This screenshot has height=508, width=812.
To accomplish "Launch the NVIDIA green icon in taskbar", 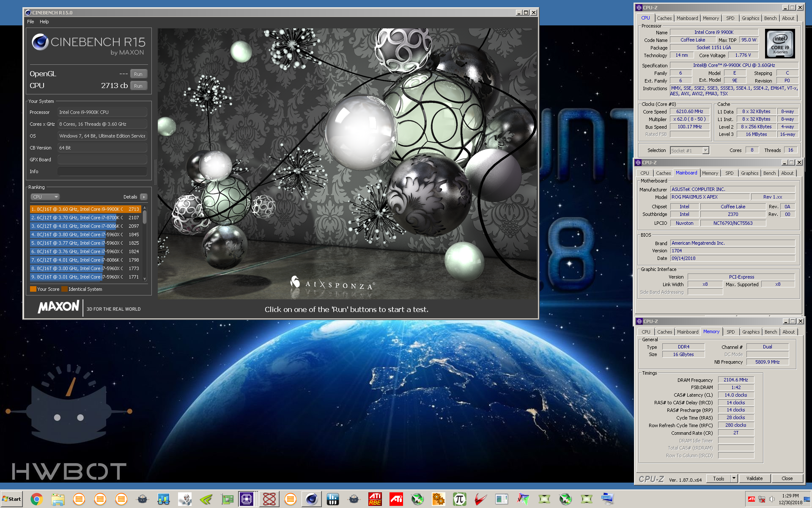I will click(206, 500).
